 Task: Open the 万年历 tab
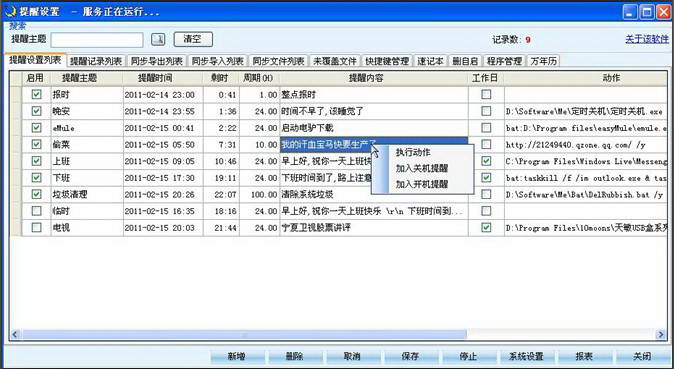coord(544,61)
